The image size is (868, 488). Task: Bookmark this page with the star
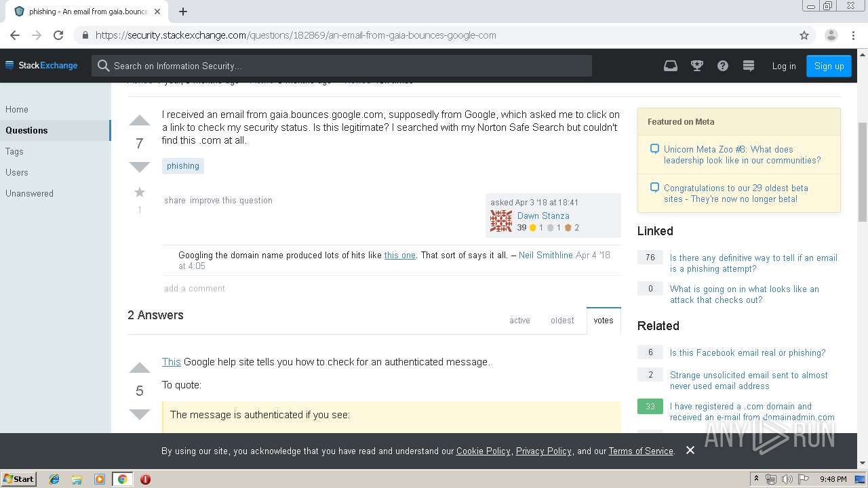[804, 35]
